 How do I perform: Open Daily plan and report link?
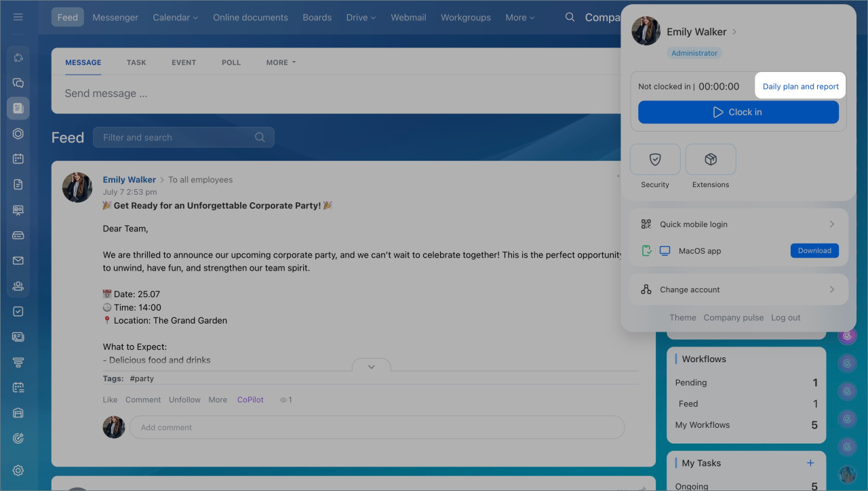[x=800, y=87]
